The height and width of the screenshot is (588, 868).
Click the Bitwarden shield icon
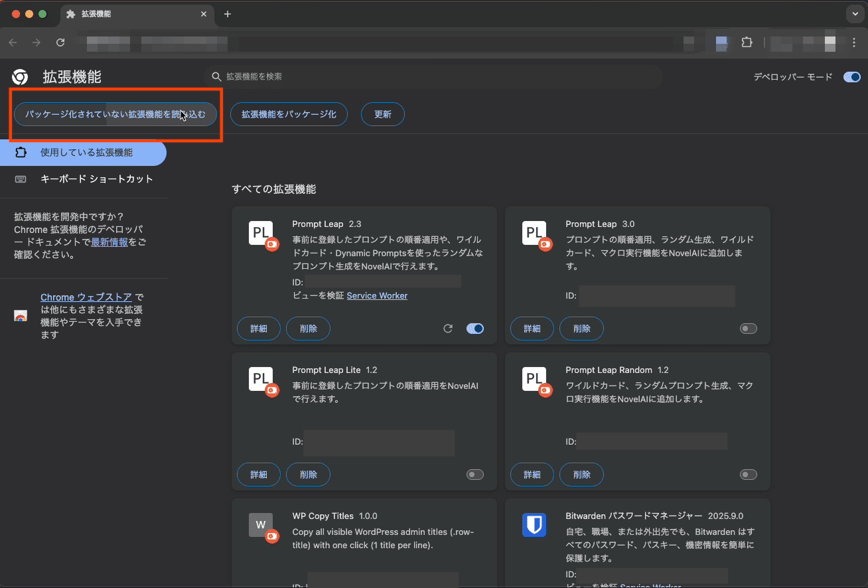click(535, 526)
